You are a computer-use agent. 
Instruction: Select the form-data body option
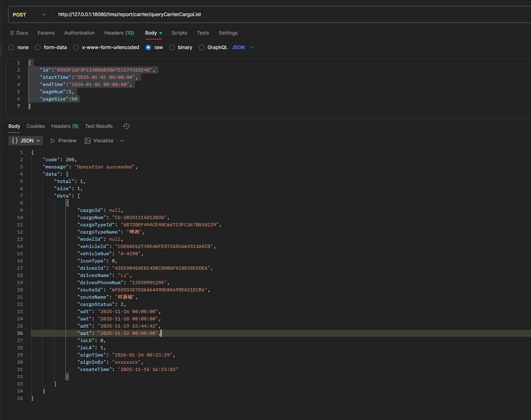pos(38,47)
